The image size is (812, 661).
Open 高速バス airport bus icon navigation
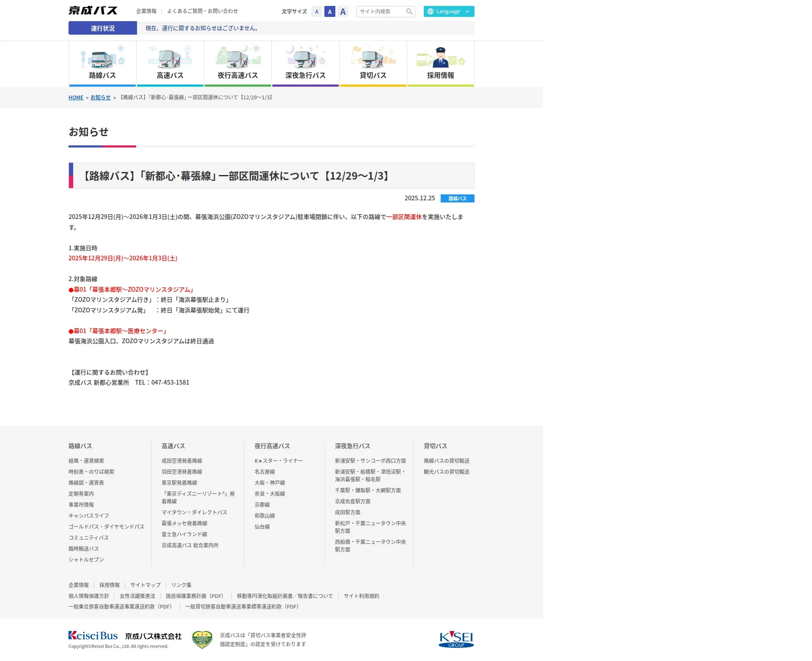[170, 63]
